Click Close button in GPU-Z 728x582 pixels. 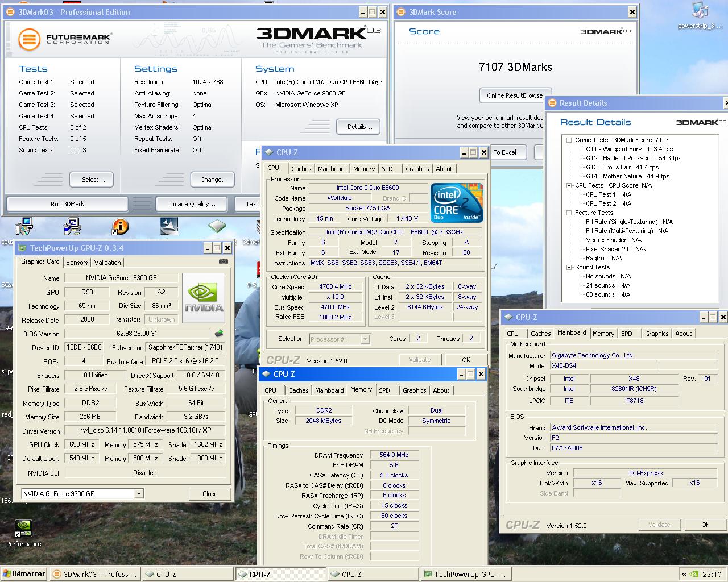(x=210, y=494)
